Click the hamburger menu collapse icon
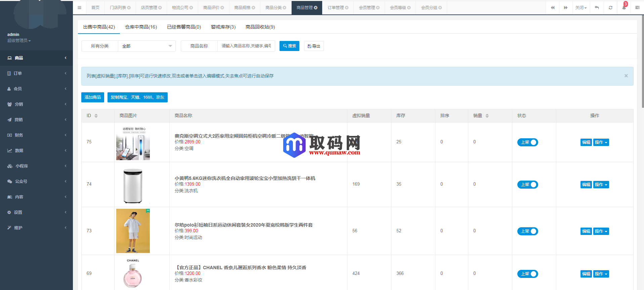 pos(79,8)
